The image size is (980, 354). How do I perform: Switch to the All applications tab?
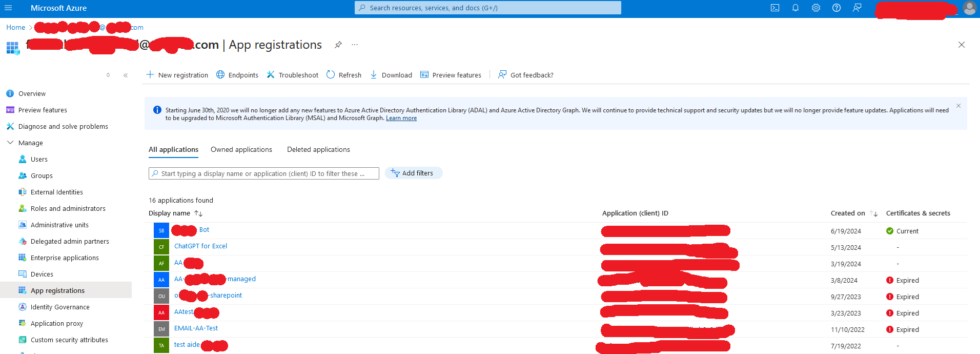tap(173, 149)
